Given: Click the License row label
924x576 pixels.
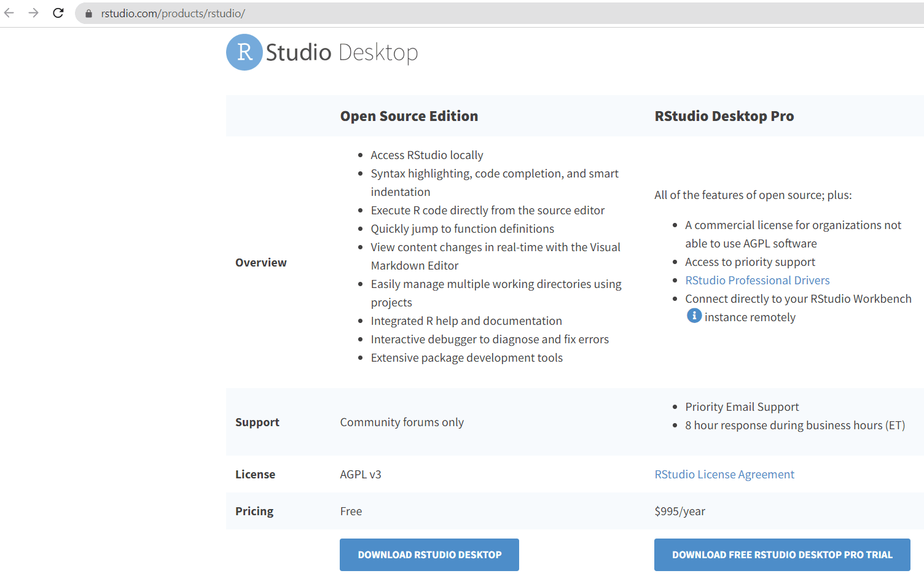Looking at the screenshot, I should [255, 475].
